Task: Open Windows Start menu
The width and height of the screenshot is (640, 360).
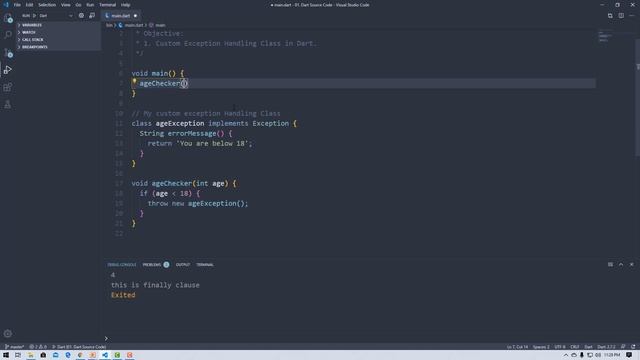Action: click(6, 355)
